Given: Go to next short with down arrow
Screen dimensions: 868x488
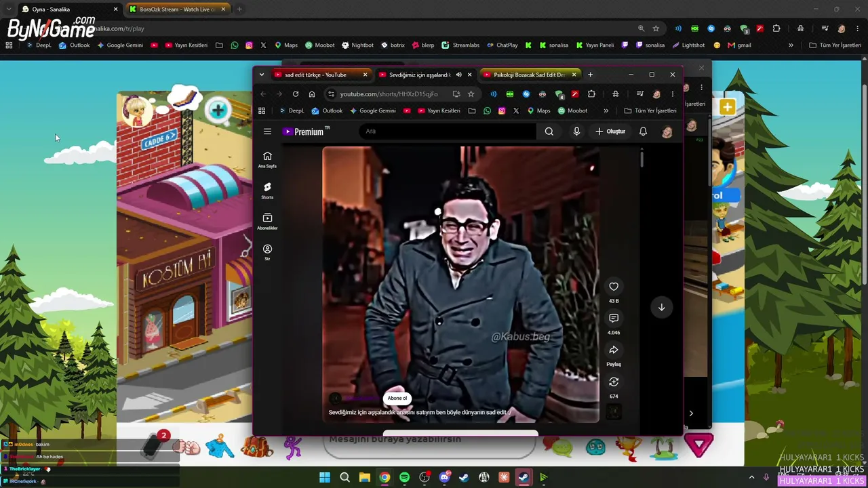Looking at the screenshot, I should 662,307.
